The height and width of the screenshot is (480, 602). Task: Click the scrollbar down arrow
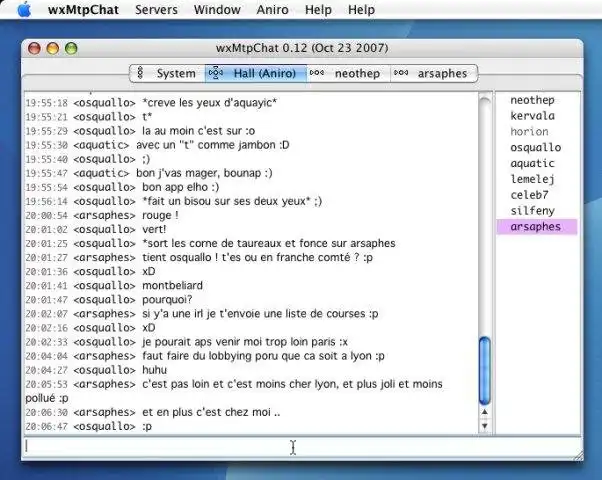485,425
